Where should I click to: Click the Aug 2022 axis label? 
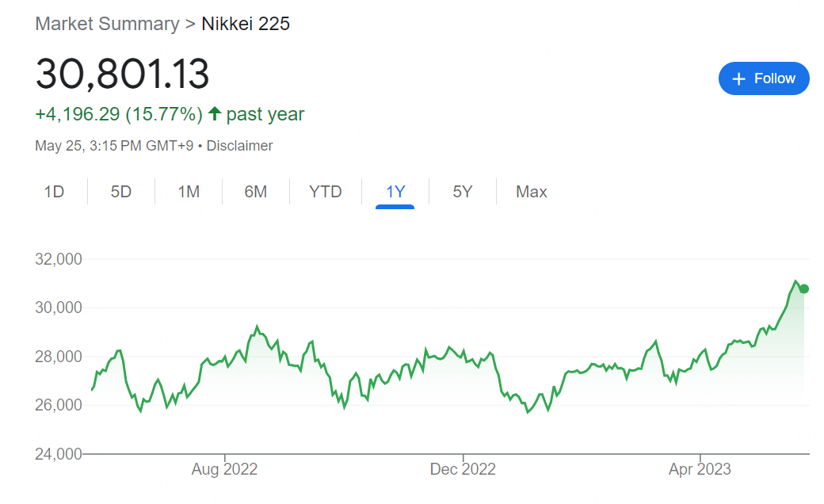(224, 469)
